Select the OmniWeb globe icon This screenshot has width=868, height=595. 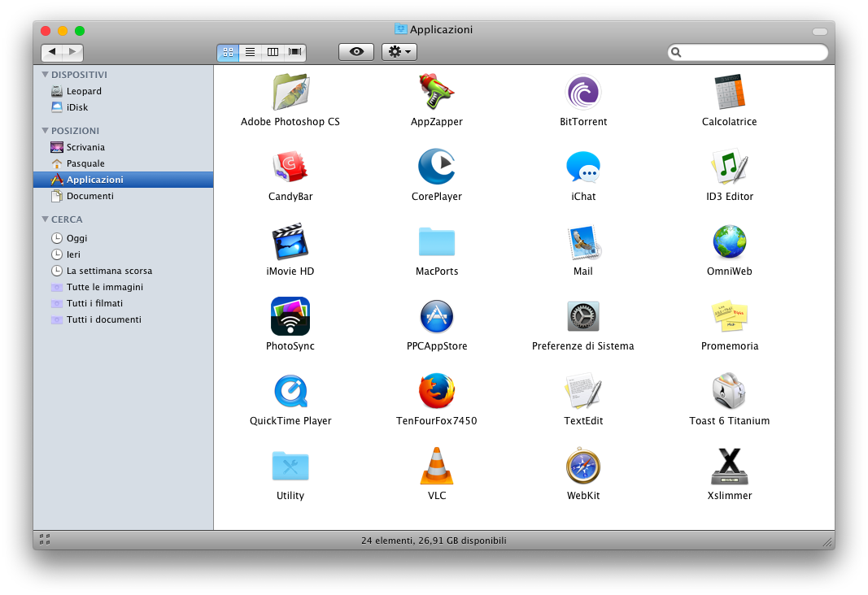pyautogui.click(x=729, y=241)
